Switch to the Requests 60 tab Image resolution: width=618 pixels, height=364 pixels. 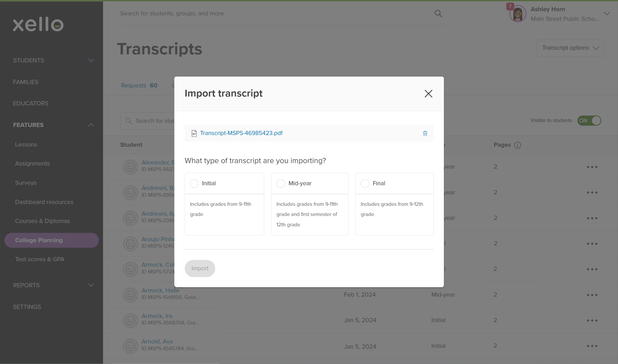click(x=139, y=85)
